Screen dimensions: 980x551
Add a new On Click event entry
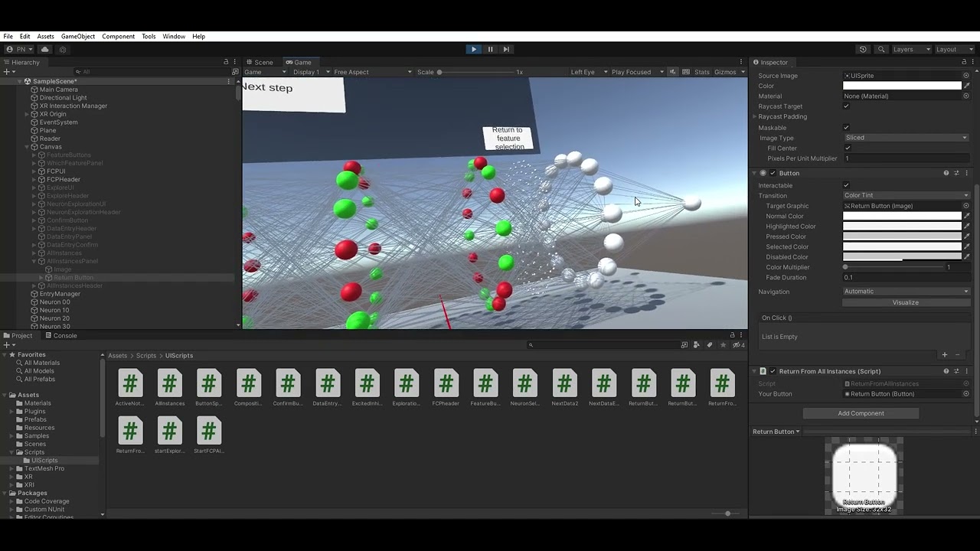945,354
